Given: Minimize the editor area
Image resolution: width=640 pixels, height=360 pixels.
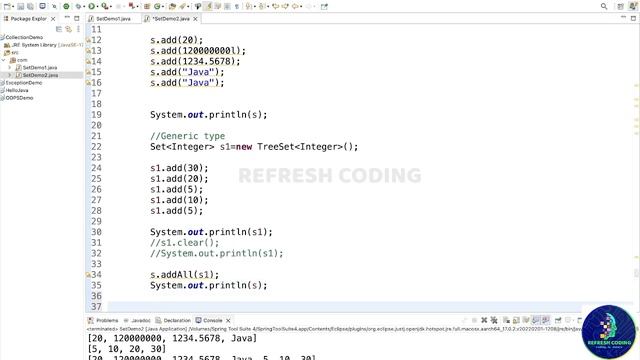Looking at the screenshot, I should 623,18.
